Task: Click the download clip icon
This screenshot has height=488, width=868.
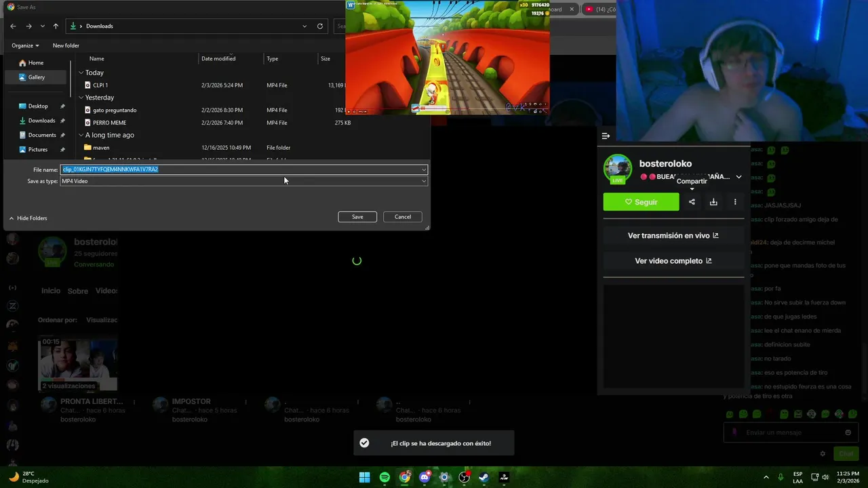Action: click(713, 202)
